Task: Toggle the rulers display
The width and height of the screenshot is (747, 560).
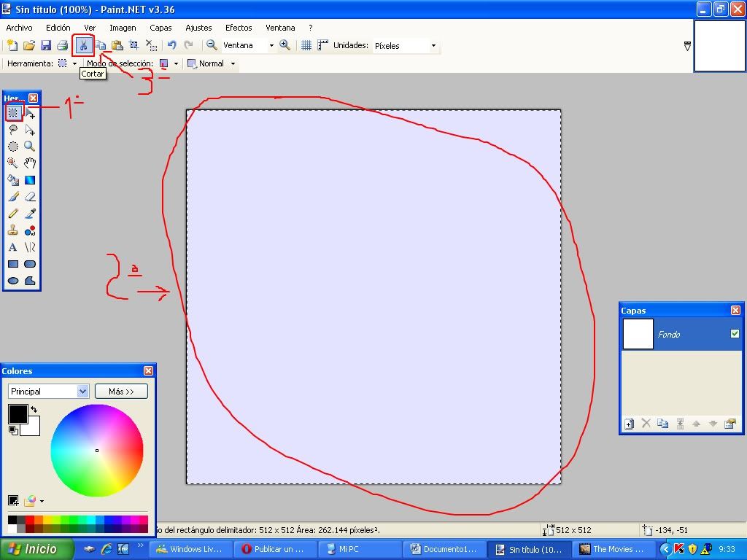Action: click(323, 45)
